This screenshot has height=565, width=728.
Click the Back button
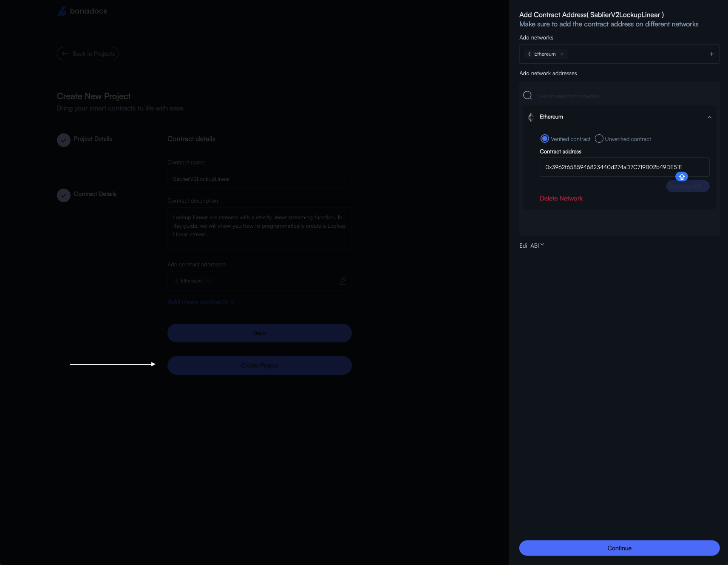pyautogui.click(x=259, y=333)
